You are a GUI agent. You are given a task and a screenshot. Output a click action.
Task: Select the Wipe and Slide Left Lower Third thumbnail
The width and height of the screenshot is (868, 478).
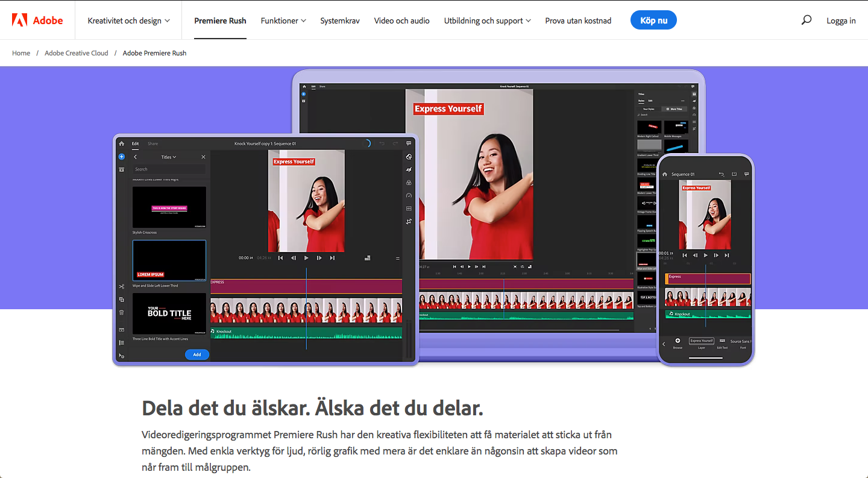pyautogui.click(x=169, y=260)
